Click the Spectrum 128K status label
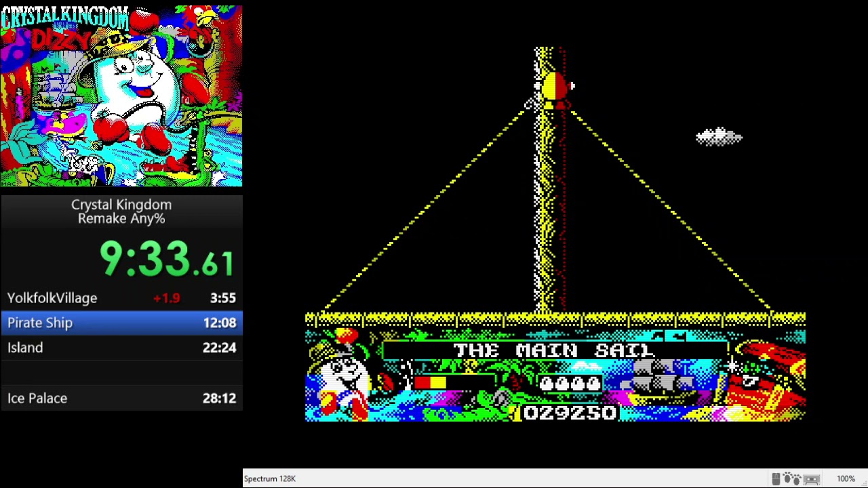The image size is (868, 488). coord(270,479)
